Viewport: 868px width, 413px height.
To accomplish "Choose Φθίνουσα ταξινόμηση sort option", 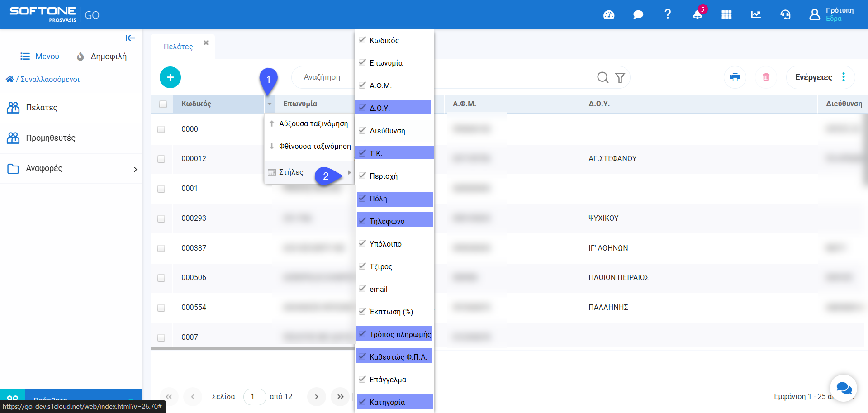I will (314, 147).
